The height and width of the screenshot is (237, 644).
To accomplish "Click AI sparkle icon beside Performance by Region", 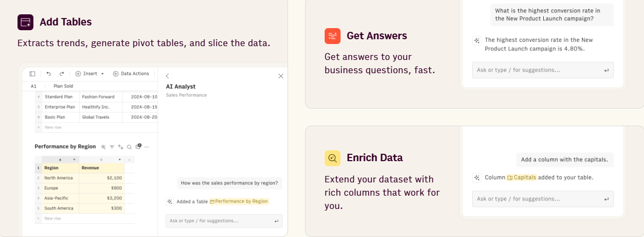I will tap(103, 147).
